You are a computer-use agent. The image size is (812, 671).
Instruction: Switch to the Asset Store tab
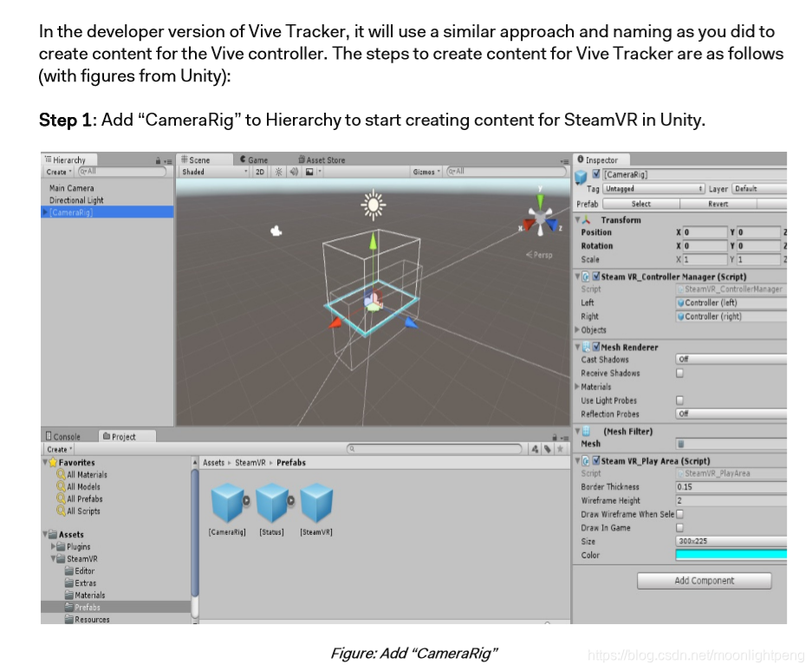click(322, 160)
